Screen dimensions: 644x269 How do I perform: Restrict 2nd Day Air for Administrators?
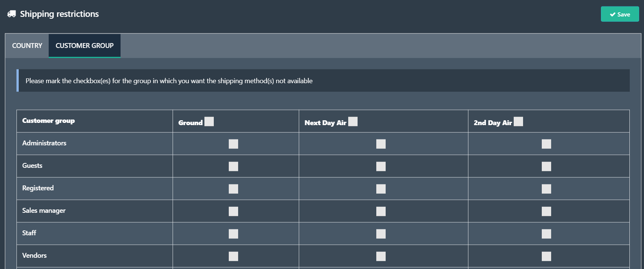click(x=546, y=144)
